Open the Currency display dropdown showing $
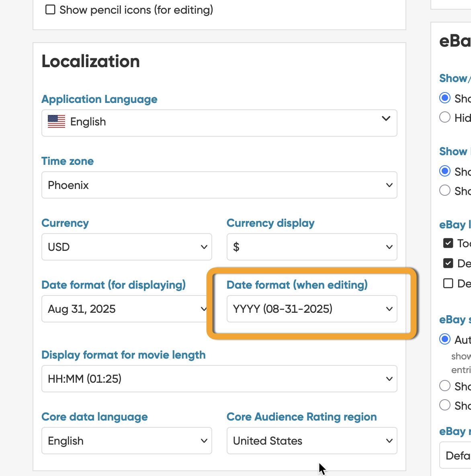The image size is (471, 476). click(x=311, y=247)
